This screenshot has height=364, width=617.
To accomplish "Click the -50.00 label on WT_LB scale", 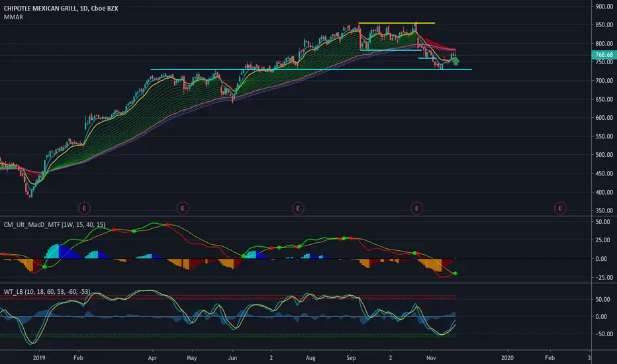I will pyautogui.click(x=603, y=334).
